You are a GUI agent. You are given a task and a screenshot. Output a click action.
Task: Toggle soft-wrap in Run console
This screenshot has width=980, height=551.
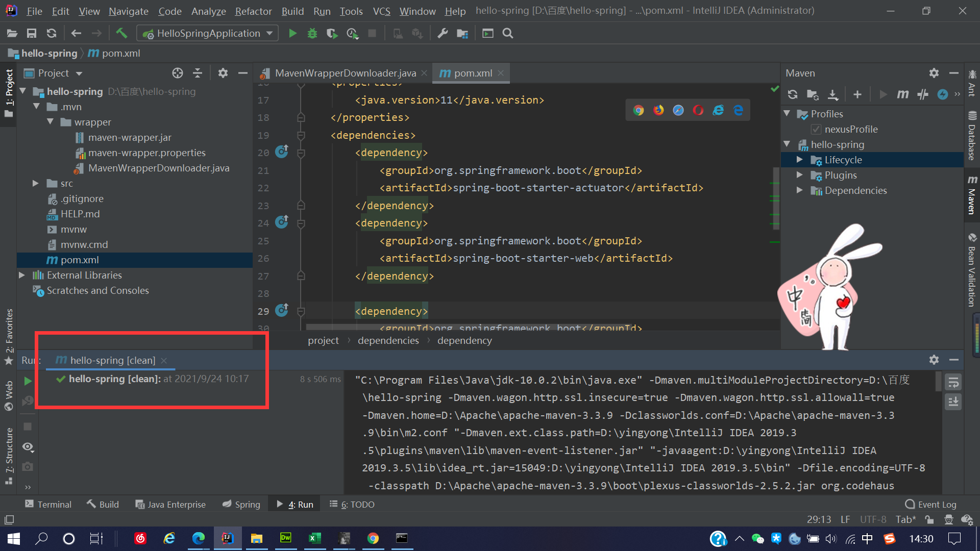953,382
